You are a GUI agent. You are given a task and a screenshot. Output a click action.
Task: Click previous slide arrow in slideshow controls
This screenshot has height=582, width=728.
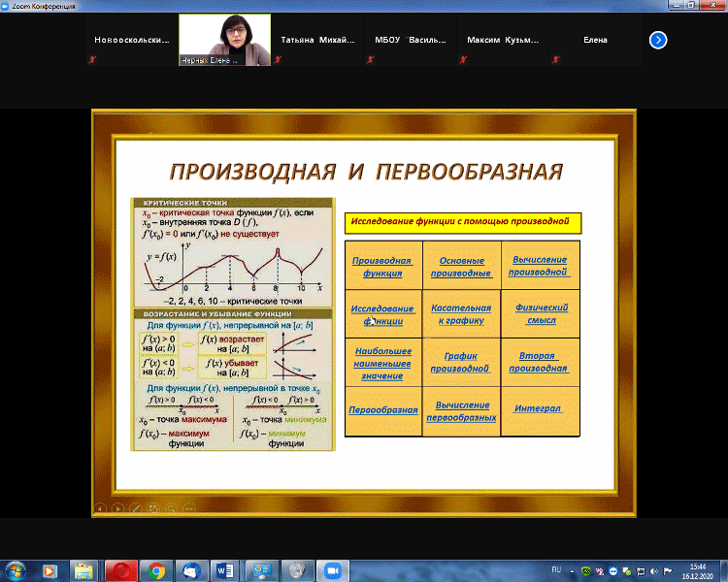(100, 506)
